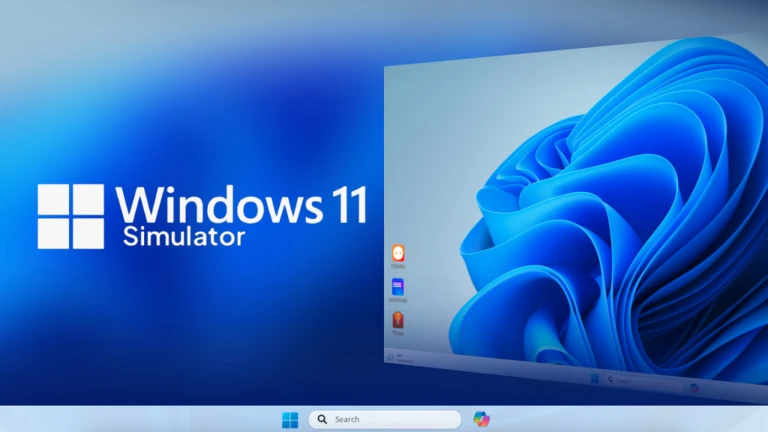Click the grey desktop area above the preview icons

pyautogui.click(x=420, y=150)
